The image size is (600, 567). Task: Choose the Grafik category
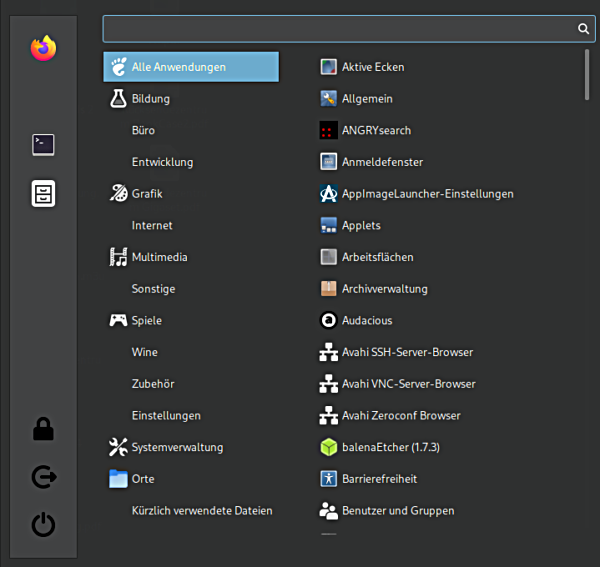(x=146, y=194)
